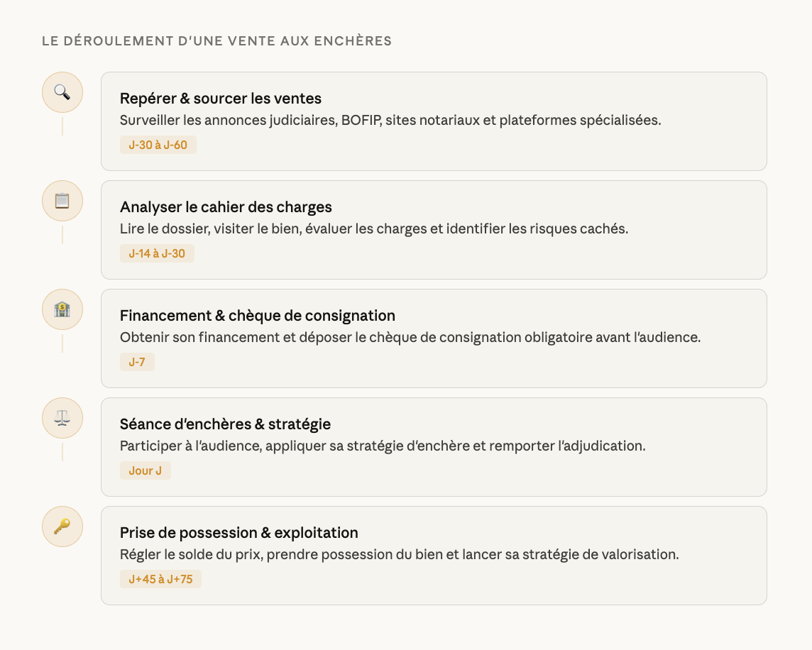Open 'Analyser le cahier des charges' heading
Viewport: 812px width, 650px height.
226,207
